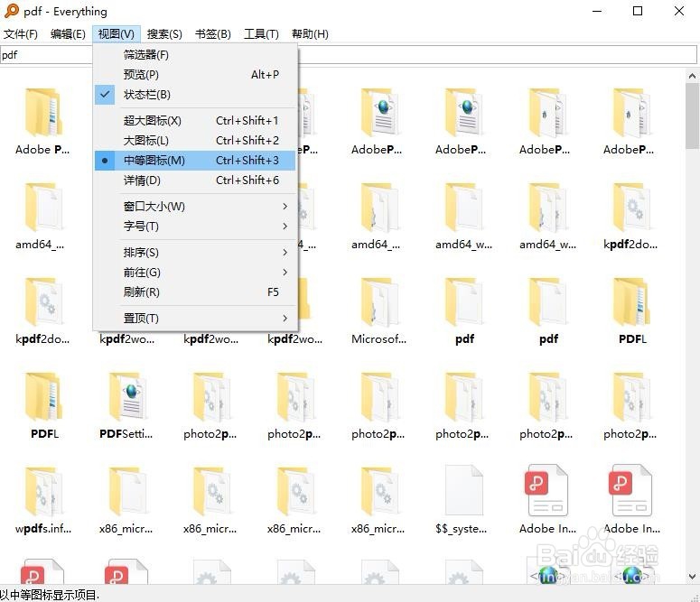Select the $$_syste... blank file icon
Viewport: 700px width, 602px height.
464,490
